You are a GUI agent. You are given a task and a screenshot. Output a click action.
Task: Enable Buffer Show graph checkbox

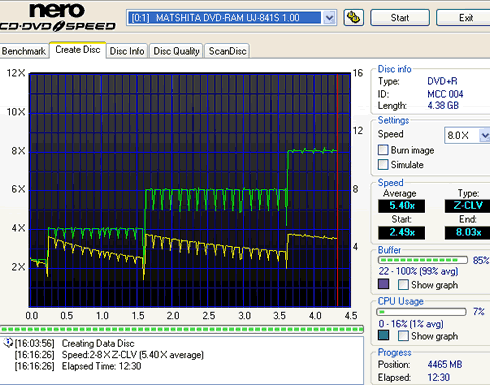click(403, 285)
